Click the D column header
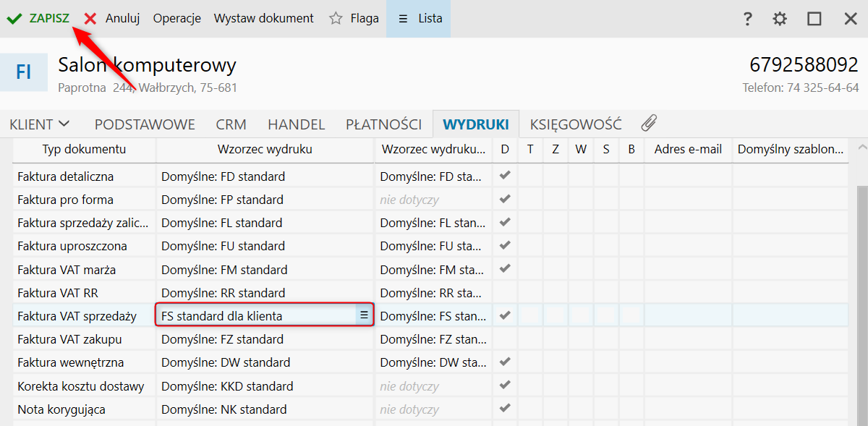The width and height of the screenshot is (868, 426). pos(505,150)
